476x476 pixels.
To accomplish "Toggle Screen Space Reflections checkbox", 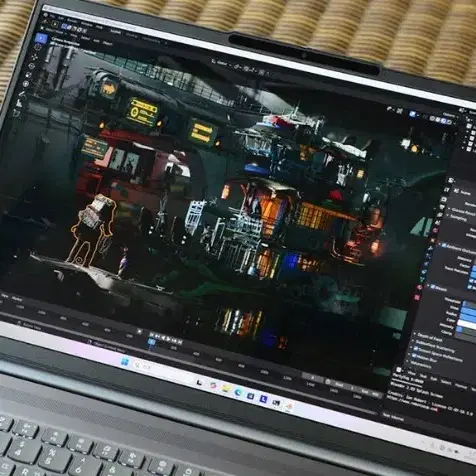I will pos(416,349).
